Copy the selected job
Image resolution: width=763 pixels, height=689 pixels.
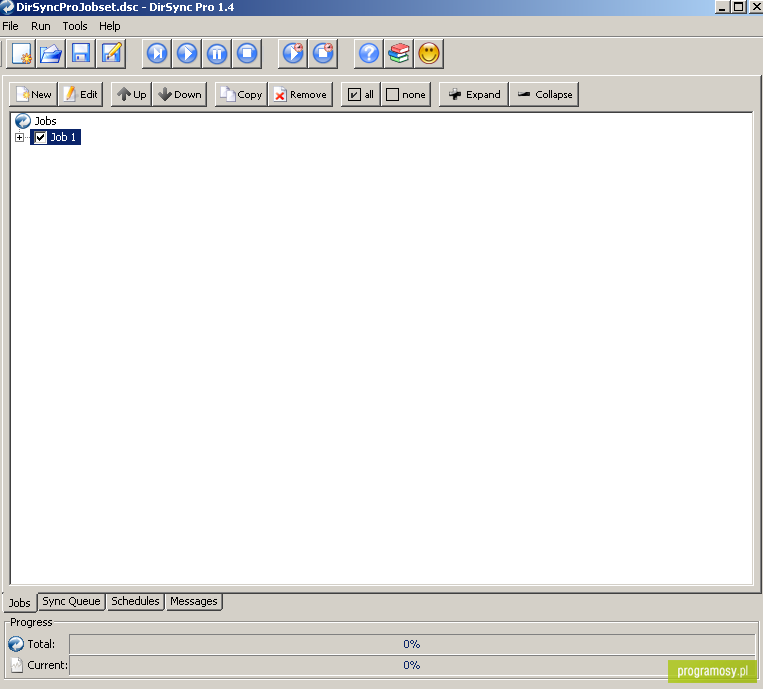[241, 94]
